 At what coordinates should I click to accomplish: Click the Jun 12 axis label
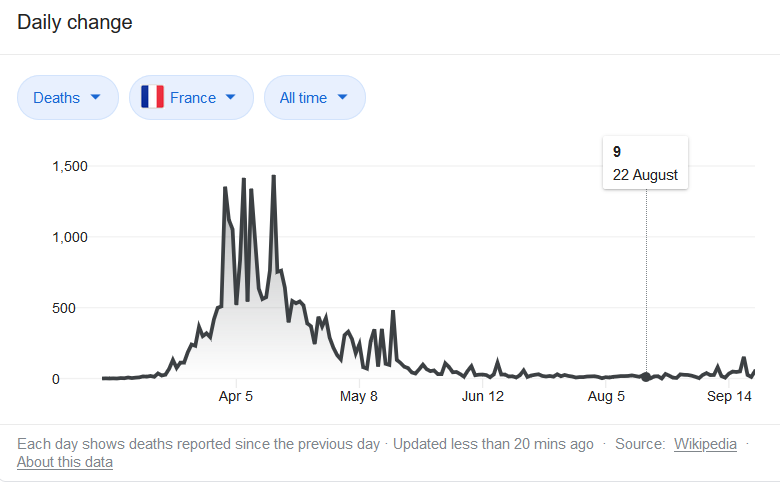483,396
